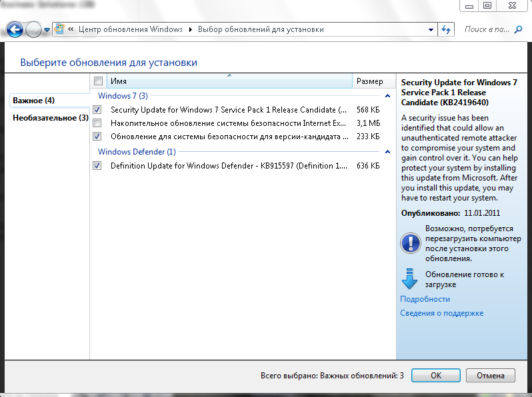This screenshot has width=532, height=397.
Task: Click the greyed Forward arrow button
Action: click(33, 30)
